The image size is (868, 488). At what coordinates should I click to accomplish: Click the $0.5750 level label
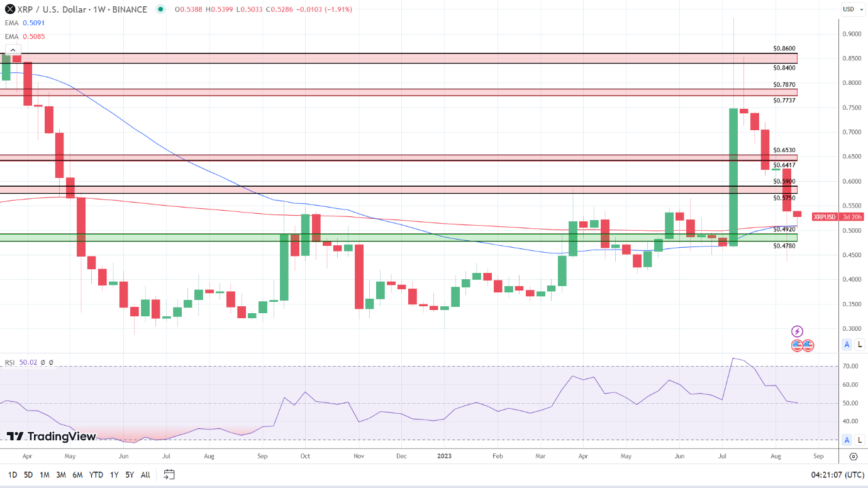point(784,198)
